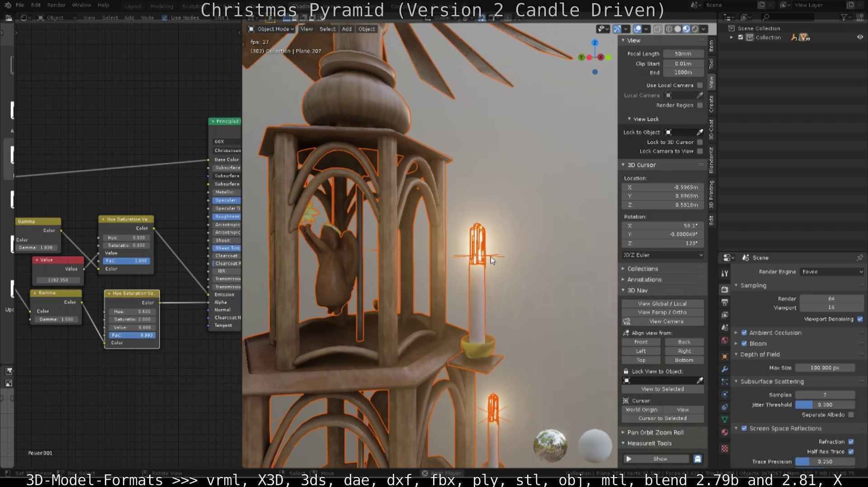Adjust the Trace Precision slider
868x487 pixels.
point(825,462)
